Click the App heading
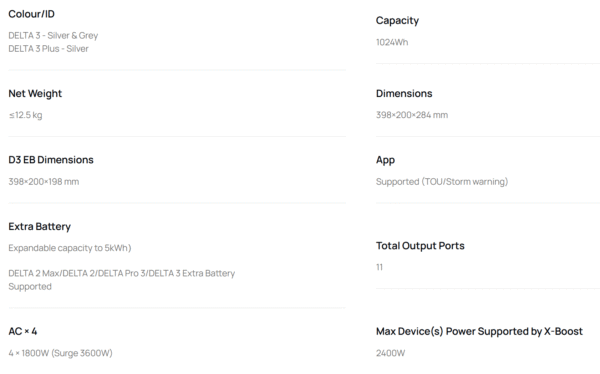600x374 pixels. tap(385, 160)
